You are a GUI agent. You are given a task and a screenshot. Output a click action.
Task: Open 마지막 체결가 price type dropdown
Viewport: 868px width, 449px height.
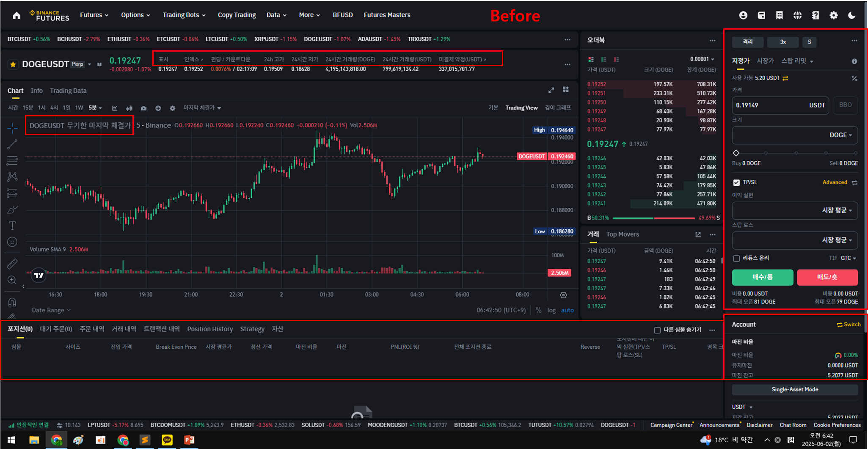pos(202,108)
